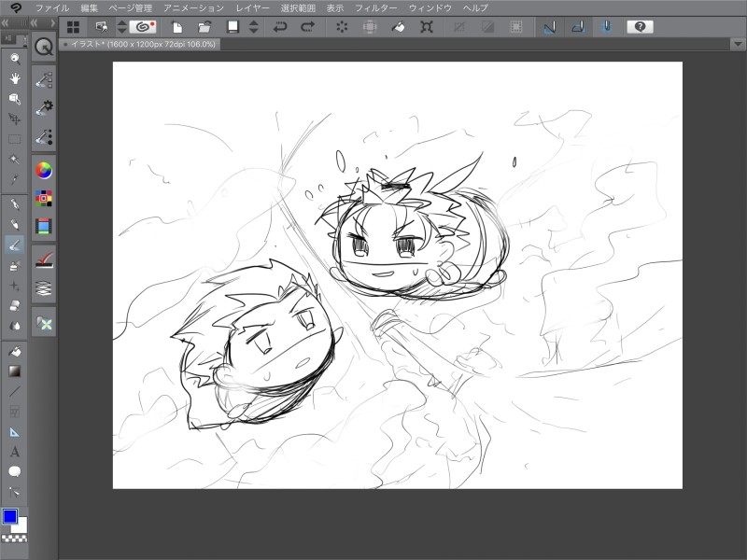Open CLIP STUDIO launcher from command bar
The image size is (747, 560).
(x=143, y=27)
